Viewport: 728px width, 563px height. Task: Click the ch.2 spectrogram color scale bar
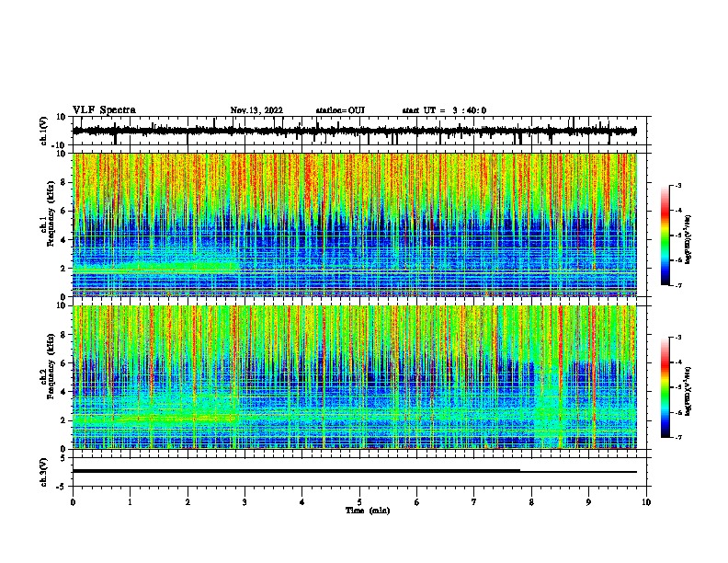(665, 387)
